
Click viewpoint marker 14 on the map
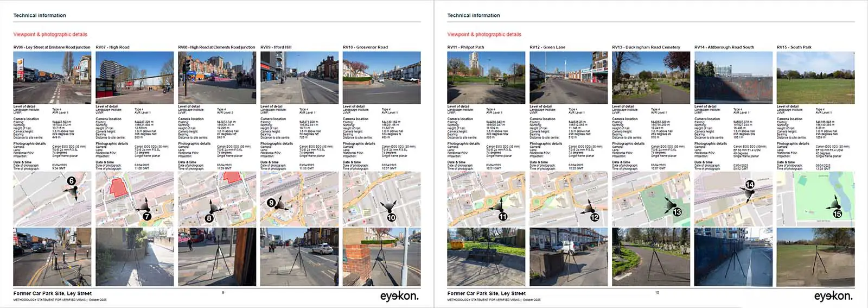750,185
